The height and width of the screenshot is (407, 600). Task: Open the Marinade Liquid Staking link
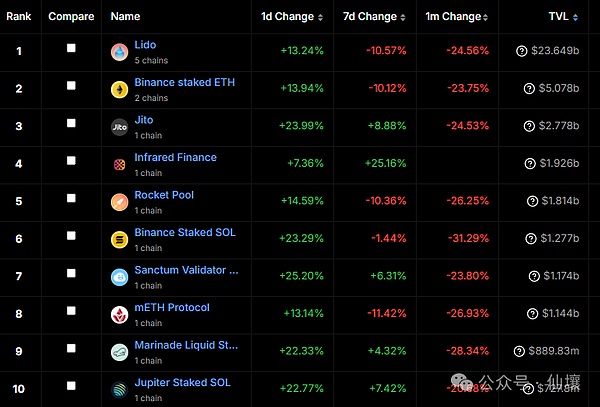point(186,345)
